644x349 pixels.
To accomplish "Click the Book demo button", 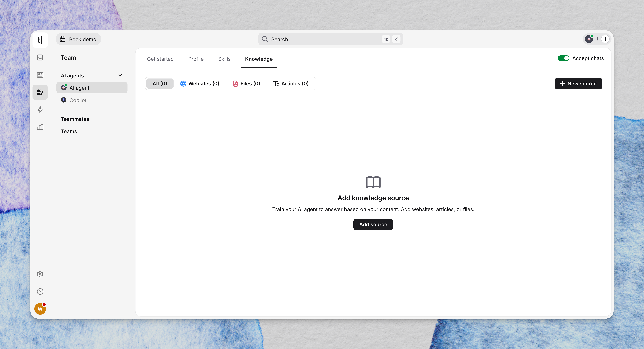I will (78, 39).
